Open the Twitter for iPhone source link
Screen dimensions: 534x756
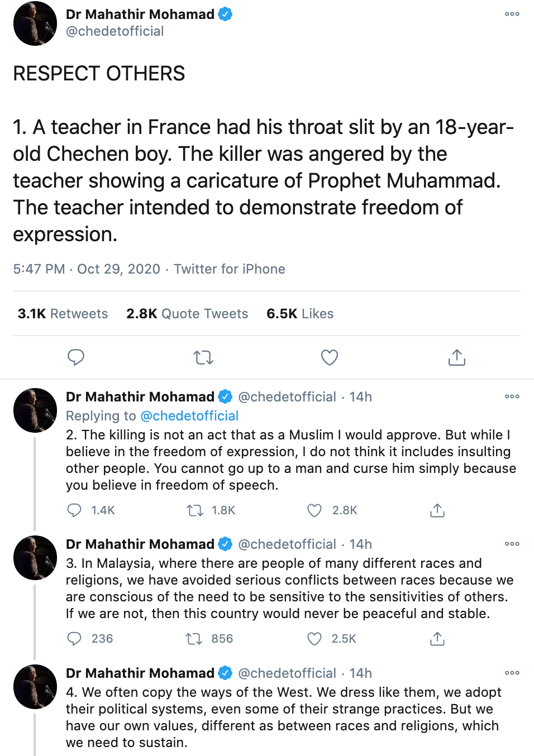click(x=230, y=269)
